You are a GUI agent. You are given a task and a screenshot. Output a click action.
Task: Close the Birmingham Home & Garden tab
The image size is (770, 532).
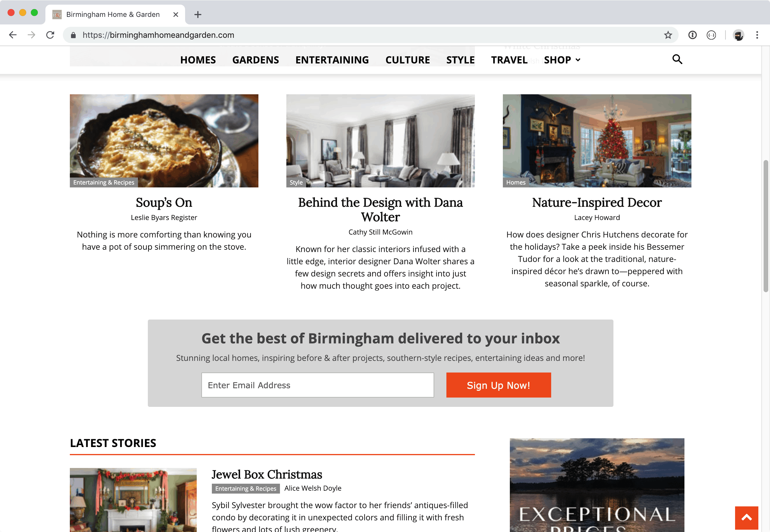coord(176,15)
